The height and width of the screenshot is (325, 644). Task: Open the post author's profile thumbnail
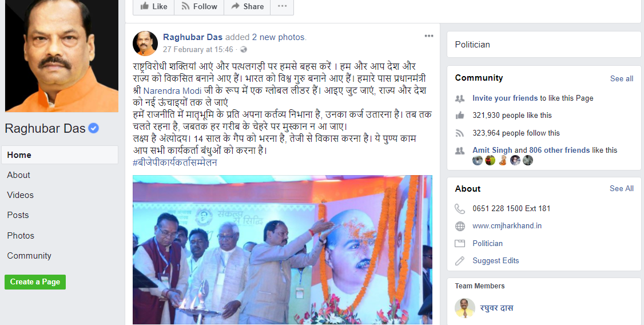145,43
